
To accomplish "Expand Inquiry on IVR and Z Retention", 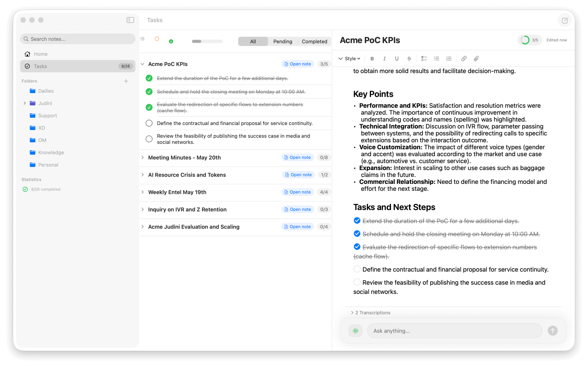I will [142, 209].
